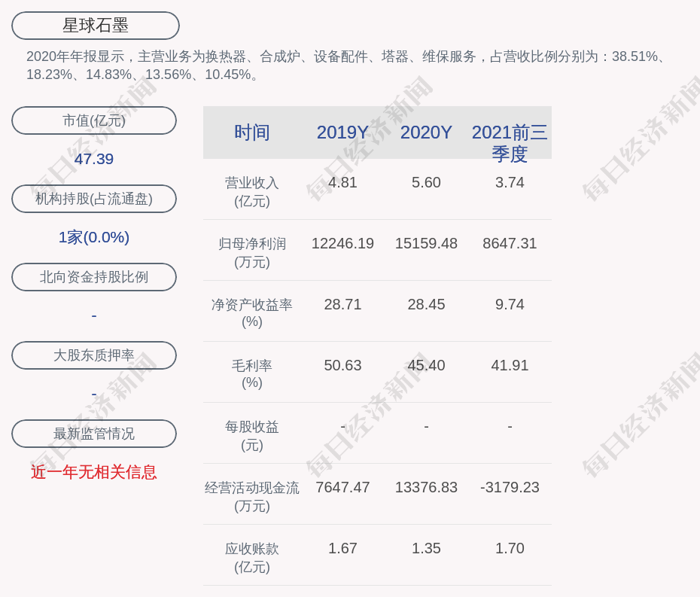
Task: Click the 应收账款(亿元) row label
Action: (252, 558)
